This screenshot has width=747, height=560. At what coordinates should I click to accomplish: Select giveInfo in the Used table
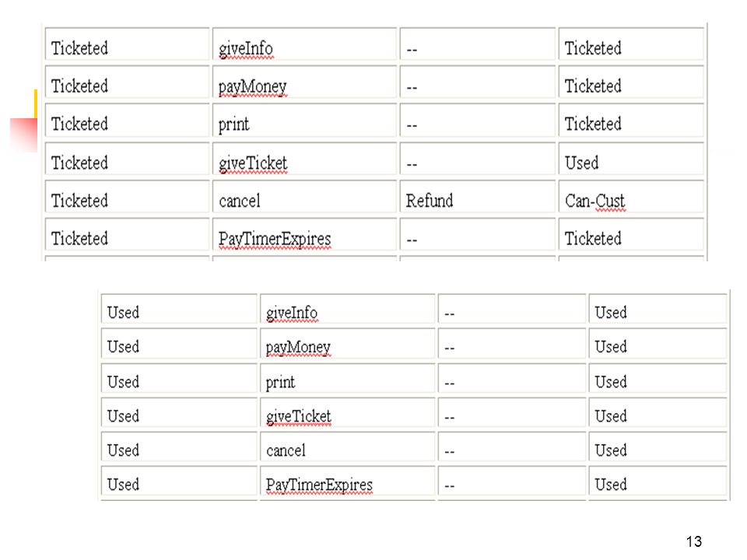pyautogui.click(x=292, y=313)
